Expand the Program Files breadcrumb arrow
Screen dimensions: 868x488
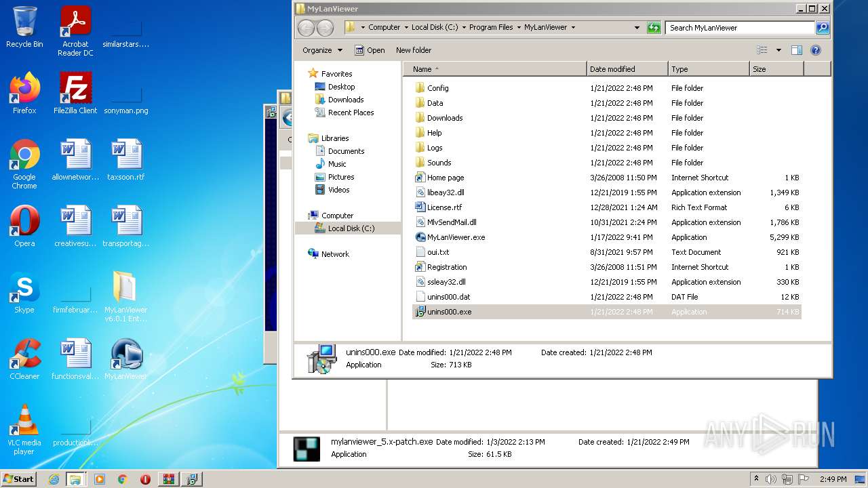coord(519,28)
